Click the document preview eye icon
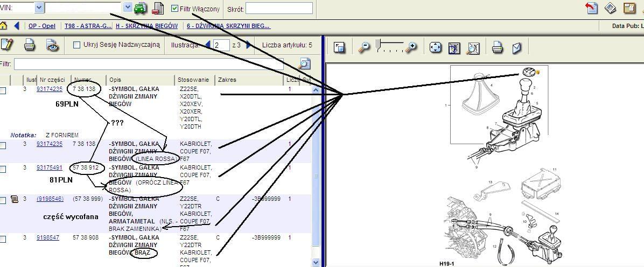Image resolution: width=644 pixels, height=267 pixels. [x=52, y=45]
